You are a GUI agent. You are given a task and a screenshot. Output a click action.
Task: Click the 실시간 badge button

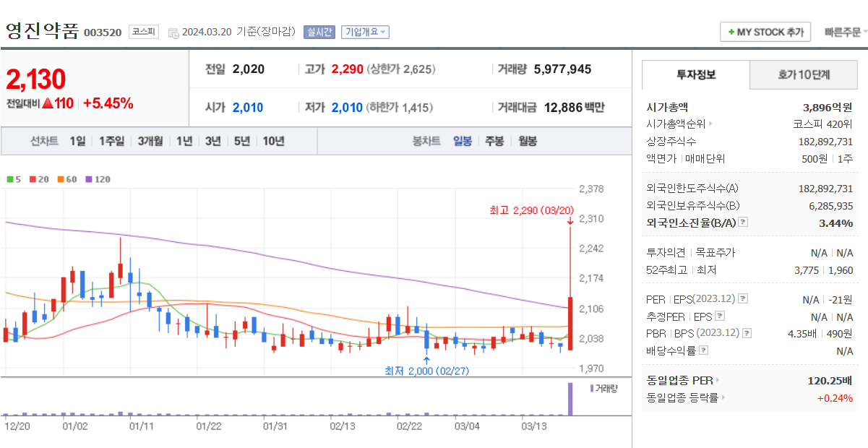click(319, 32)
